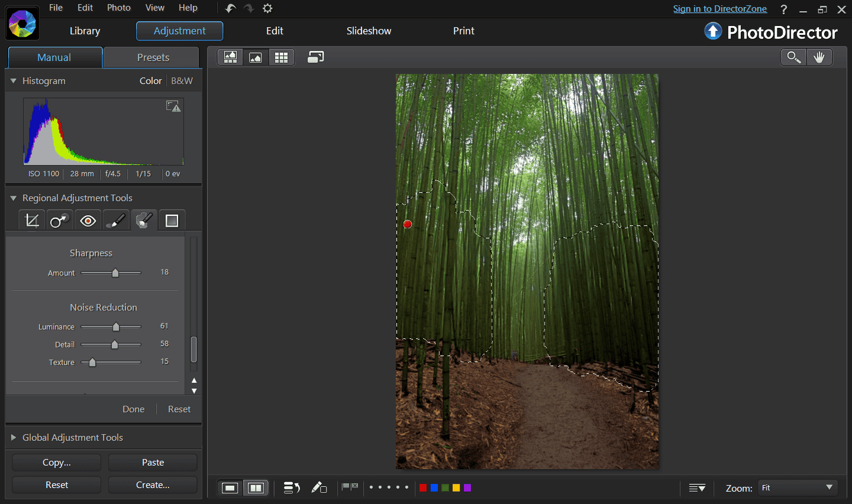
Task: Toggle pick or reject flag icons
Action: 350,487
